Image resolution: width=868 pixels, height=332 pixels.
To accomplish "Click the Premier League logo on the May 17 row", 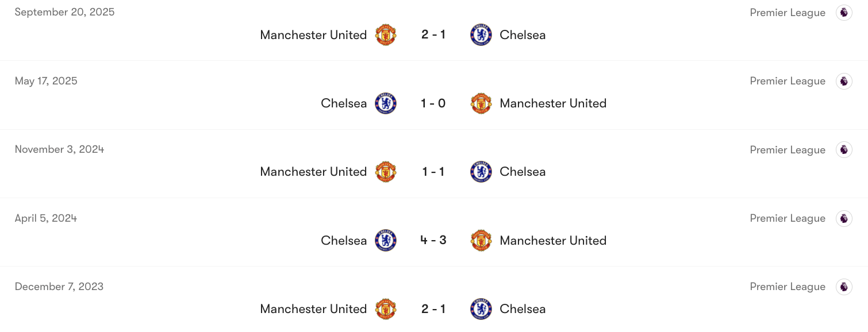I will pyautogui.click(x=843, y=80).
